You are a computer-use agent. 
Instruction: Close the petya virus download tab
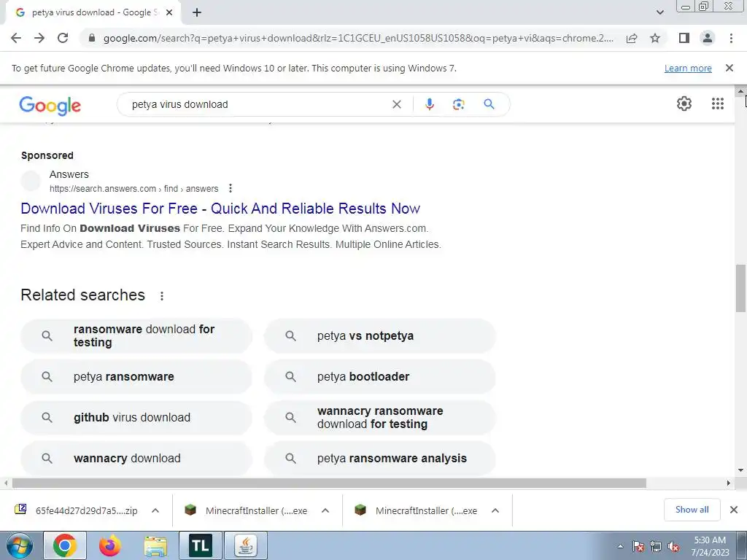pos(169,12)
